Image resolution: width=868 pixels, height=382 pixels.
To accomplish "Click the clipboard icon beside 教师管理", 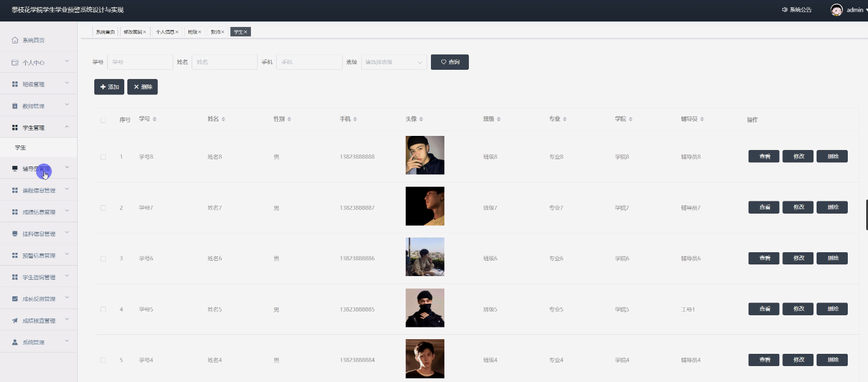I will [x=15, y=106].
